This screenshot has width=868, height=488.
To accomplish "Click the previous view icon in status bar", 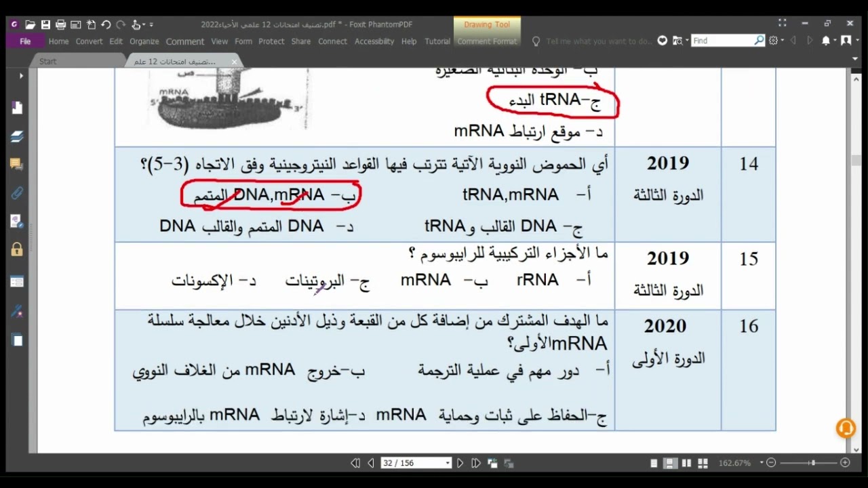I will (492, 463).
